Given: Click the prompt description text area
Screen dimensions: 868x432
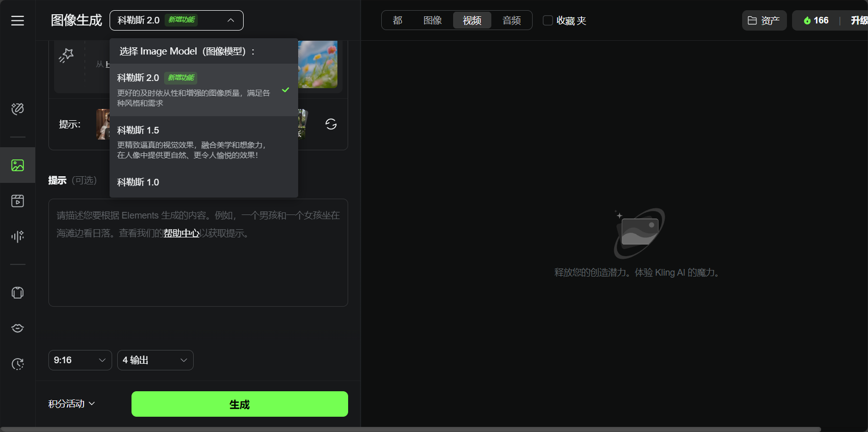Looking at the screenshot, I should (x=198, y=253).
